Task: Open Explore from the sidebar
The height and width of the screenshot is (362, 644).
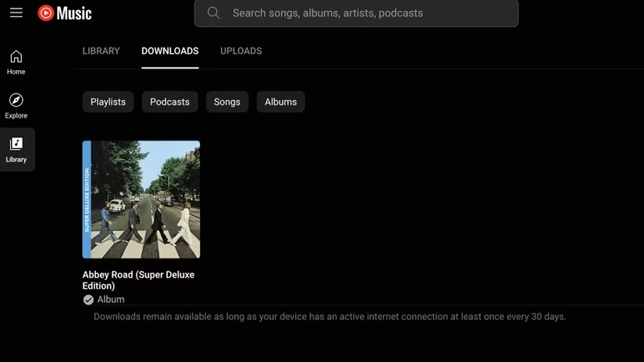Action: (x=16, y=106)
